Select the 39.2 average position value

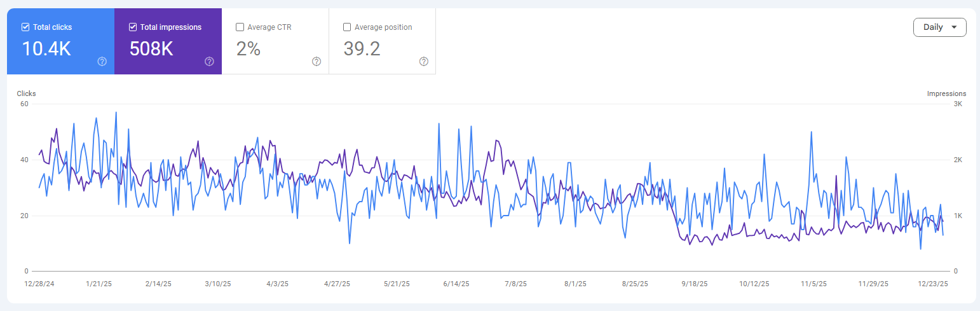(x=362, y=49)
